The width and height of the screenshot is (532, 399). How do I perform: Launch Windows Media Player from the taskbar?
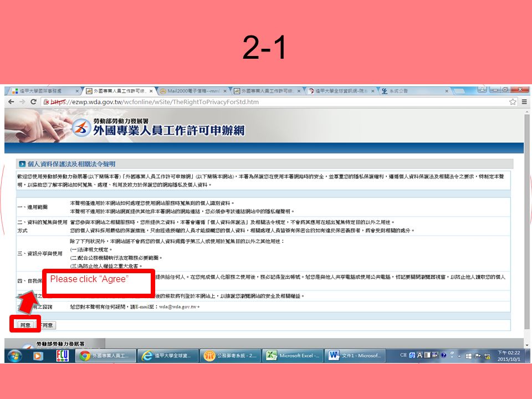[38, 356]
